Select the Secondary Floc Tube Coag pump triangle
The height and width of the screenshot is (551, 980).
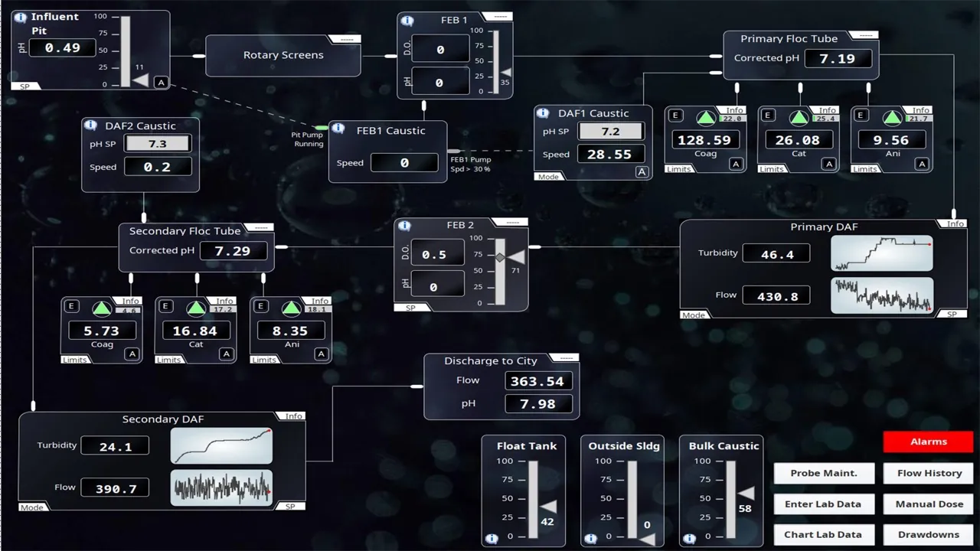coord(102,308)
